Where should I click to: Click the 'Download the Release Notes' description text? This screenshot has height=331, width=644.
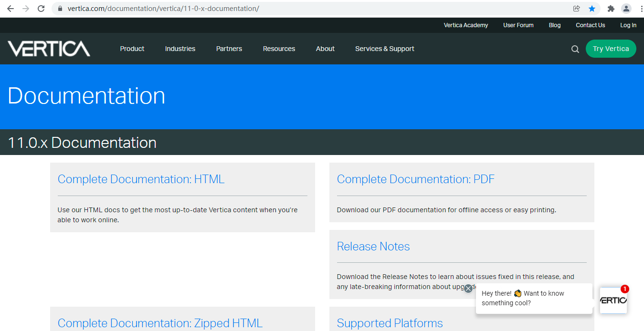(x=455, y=281)
